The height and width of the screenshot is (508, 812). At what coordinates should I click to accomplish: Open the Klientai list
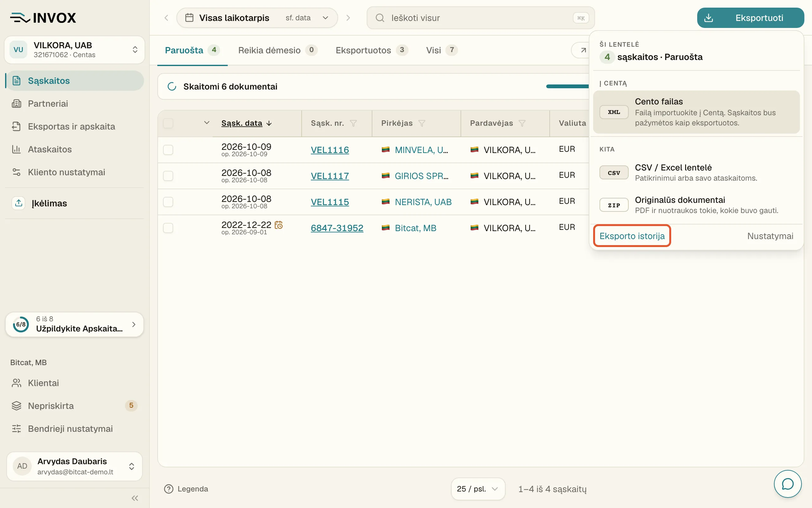click(x=75, y=383)
